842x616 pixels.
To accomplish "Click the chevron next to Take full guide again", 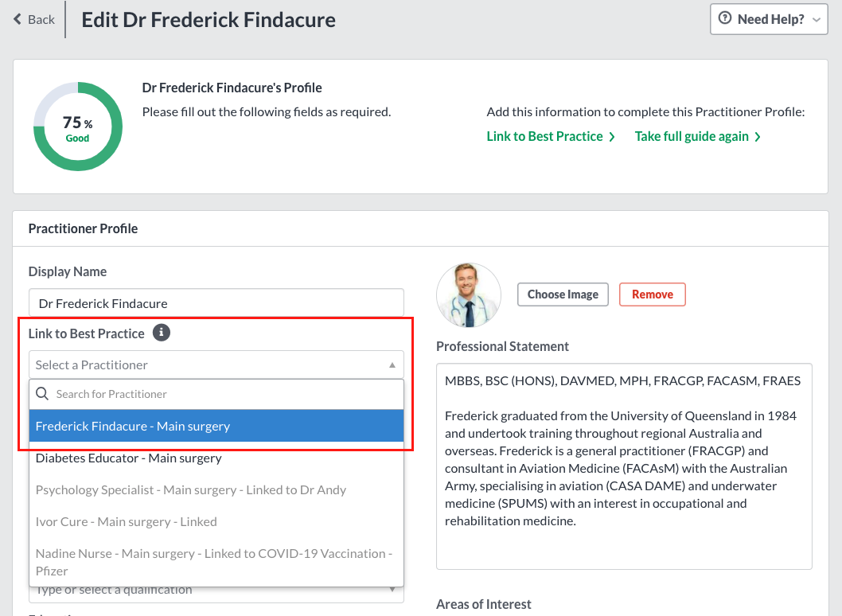I will (x=757, y=137).
